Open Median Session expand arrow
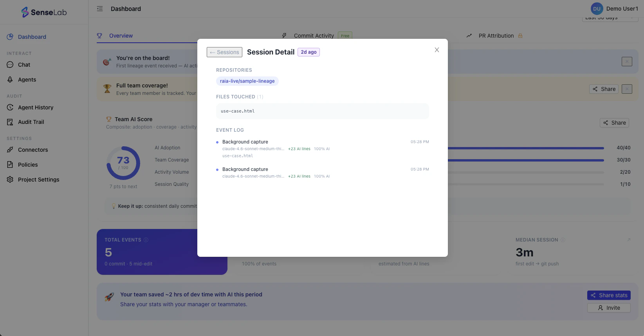This screenshot has width=644, height=336. 629,240
